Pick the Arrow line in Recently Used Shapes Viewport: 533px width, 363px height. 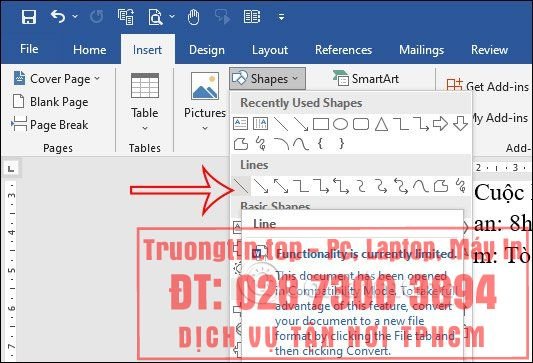pos(301,124)
